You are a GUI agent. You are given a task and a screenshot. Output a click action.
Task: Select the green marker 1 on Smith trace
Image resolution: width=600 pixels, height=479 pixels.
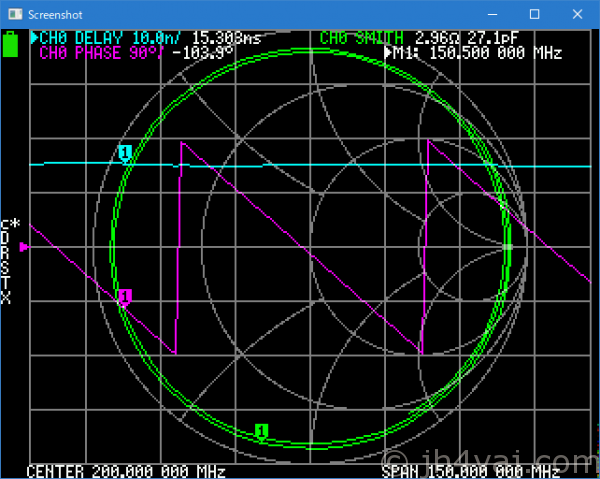click(x=262, y=431)
